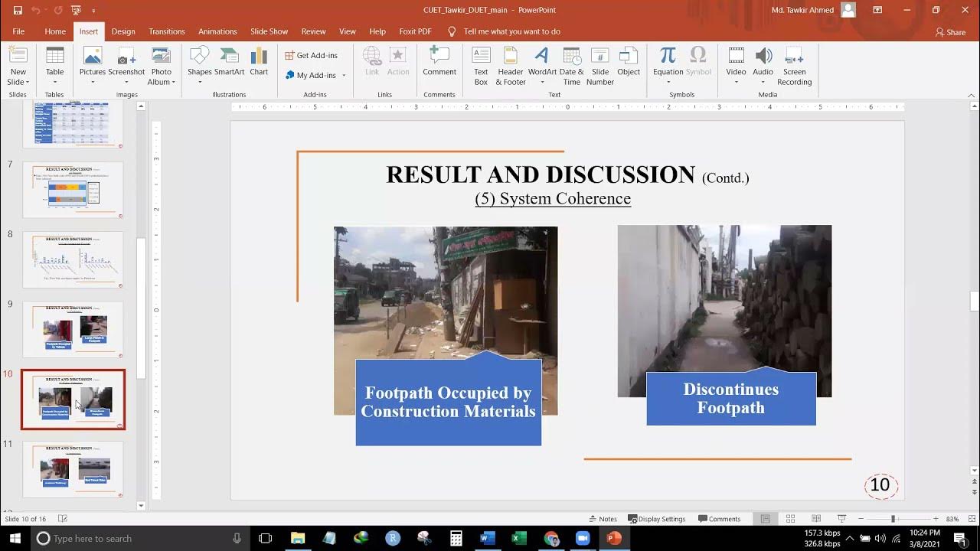Toggle Comments pane in status bar
This screenshot has height=551, width=980.
coord(719,519)
